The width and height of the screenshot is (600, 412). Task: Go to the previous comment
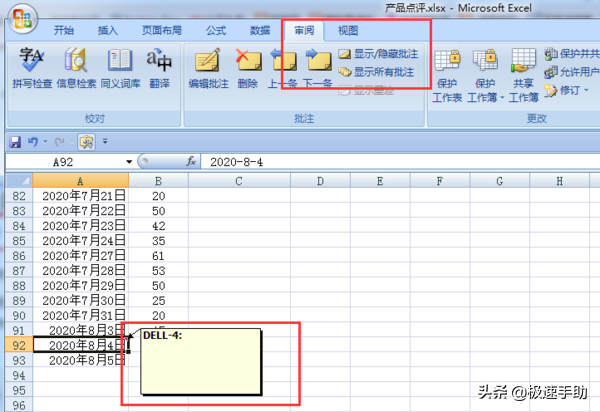coord(283,68)
